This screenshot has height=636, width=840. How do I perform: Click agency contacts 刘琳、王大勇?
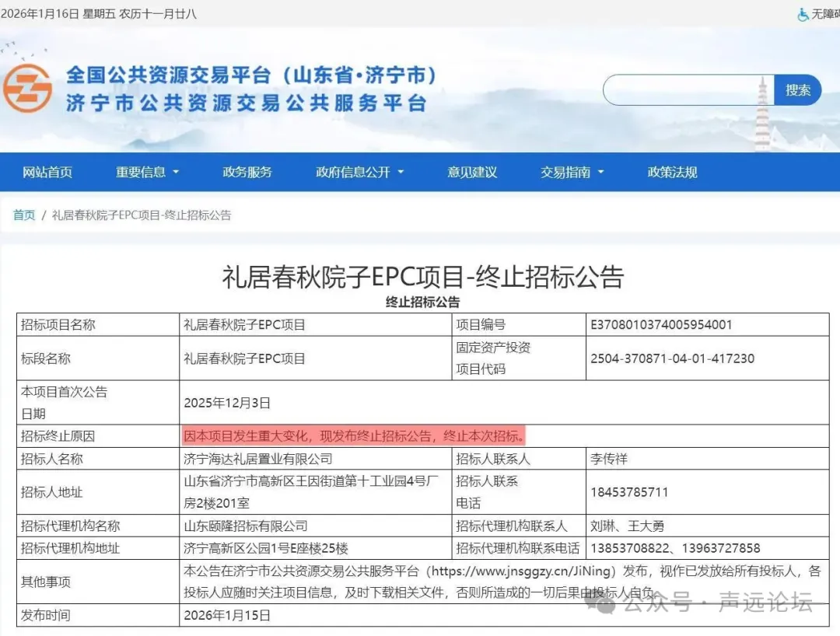pos(627,526)
